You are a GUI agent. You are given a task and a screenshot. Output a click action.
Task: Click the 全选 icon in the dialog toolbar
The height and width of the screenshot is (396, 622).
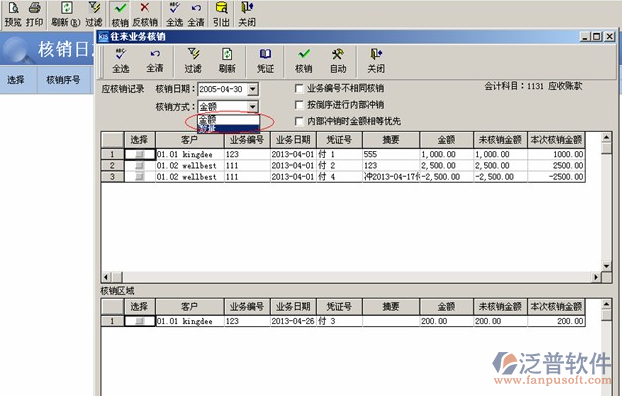point(120,61)
